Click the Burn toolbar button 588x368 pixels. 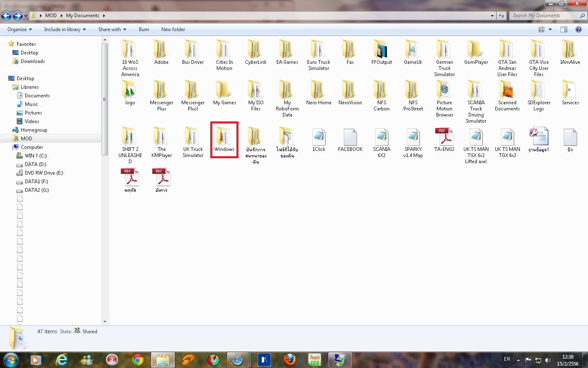[x=144, y=29]
